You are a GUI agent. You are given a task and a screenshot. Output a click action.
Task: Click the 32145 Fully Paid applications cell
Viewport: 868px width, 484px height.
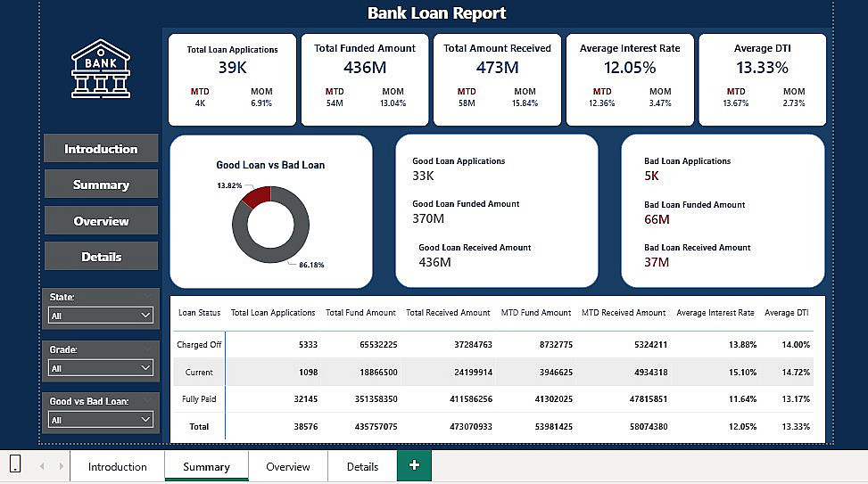tap(306, 398)
